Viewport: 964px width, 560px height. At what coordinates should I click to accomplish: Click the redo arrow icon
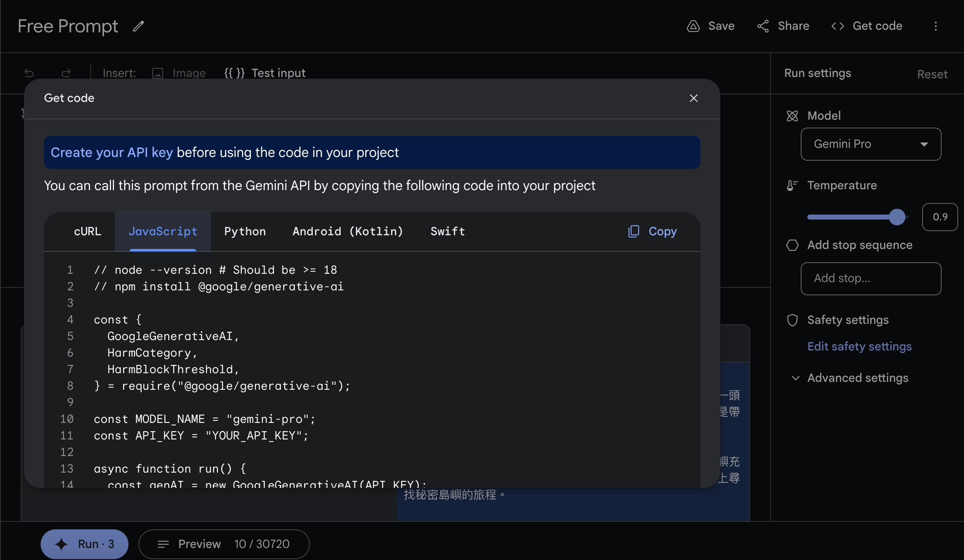click(66, 73)
